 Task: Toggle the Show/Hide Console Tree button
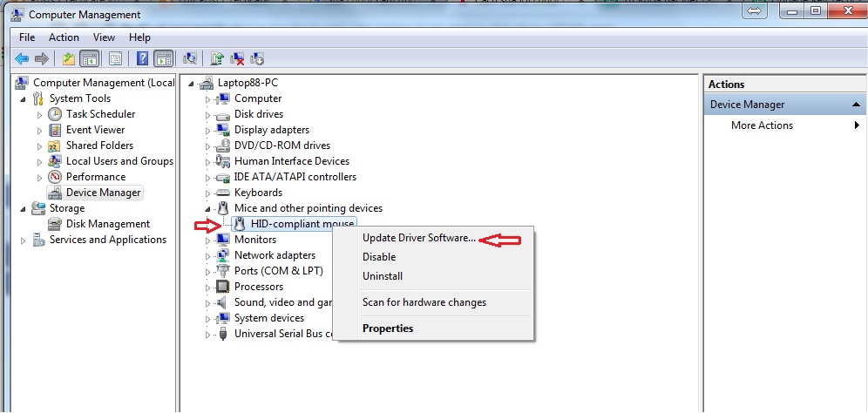point(89,58)
